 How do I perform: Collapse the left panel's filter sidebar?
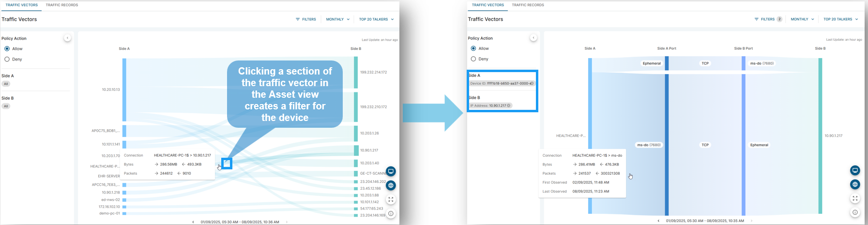tap(67, 38)
